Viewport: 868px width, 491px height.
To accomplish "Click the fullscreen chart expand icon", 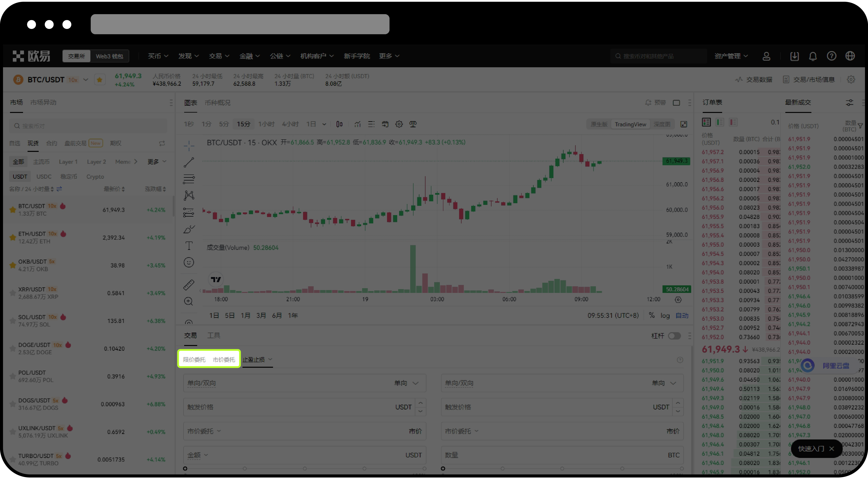I will point(684,124).
